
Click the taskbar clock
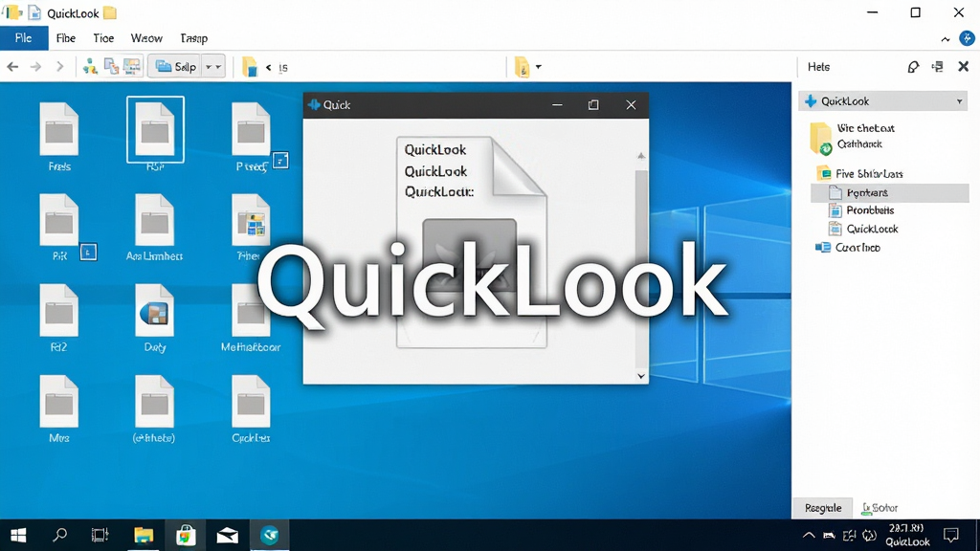(x=907, y=535)
